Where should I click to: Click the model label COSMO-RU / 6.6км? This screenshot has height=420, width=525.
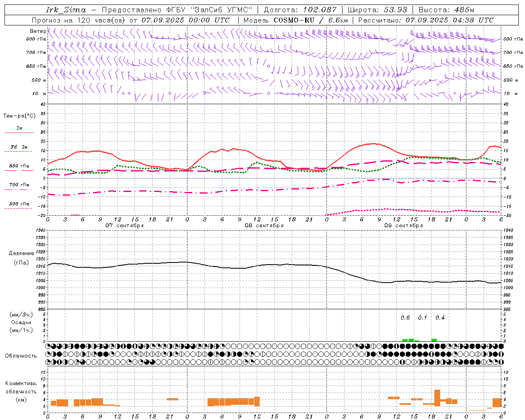click(x=311, y=20)
